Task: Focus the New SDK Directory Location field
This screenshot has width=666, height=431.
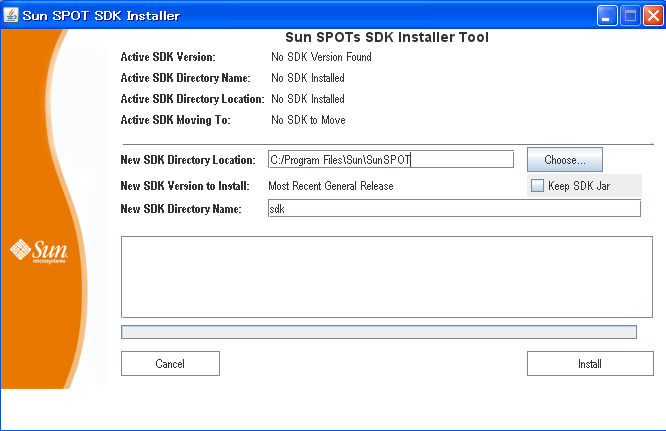Action: point(391,160)
